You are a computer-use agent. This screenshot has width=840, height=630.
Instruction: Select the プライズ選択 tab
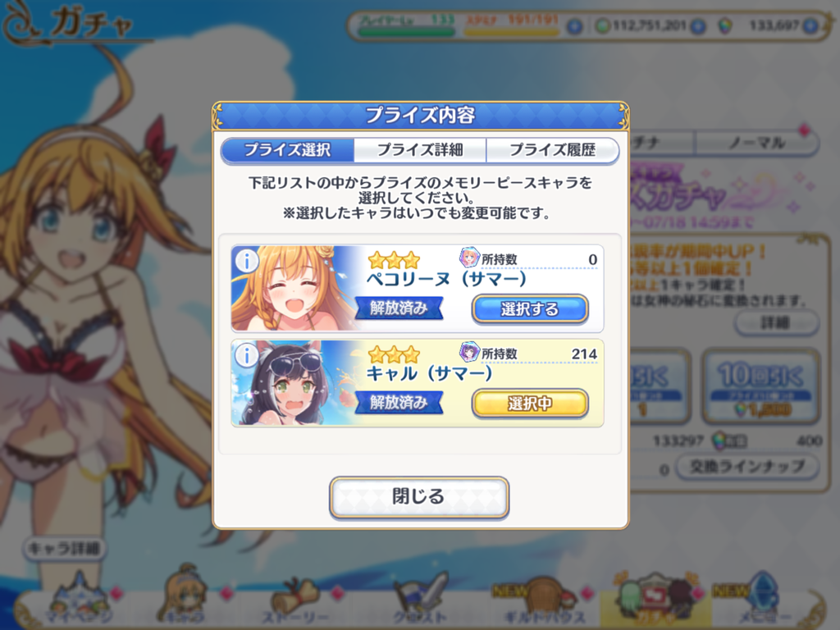pyautogui.click(x=288, y=150)
